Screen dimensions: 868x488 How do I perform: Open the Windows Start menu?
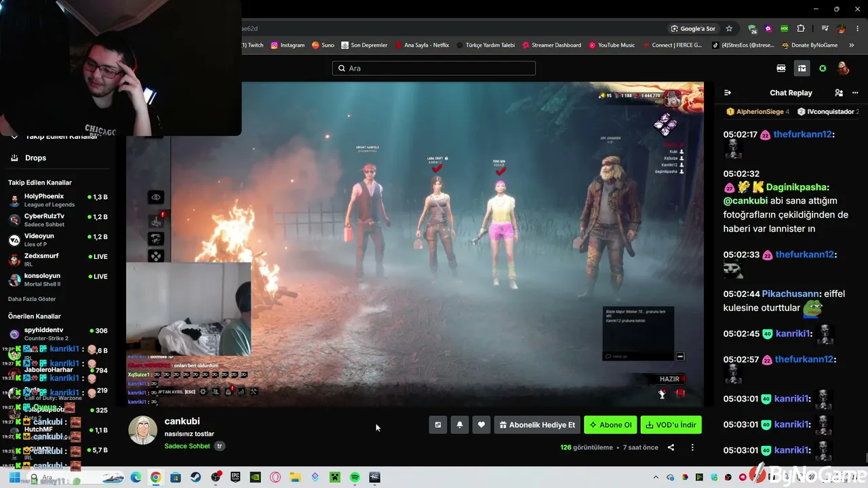point(14,478)
